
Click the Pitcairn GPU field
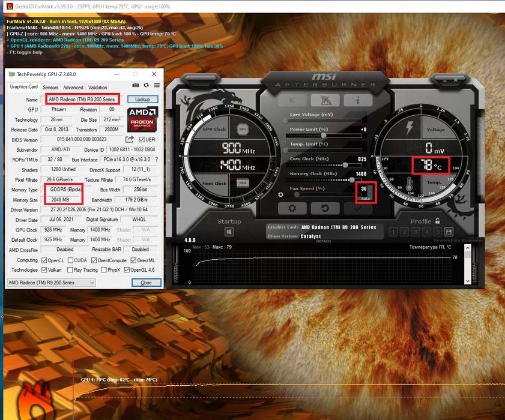pos(59,109)
